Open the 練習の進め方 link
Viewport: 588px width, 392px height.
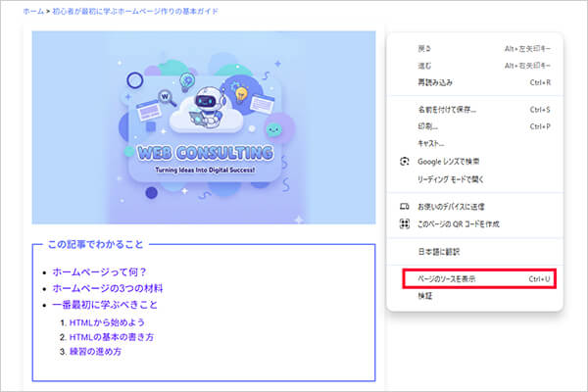pyautogui.click(x=96, y=352)
